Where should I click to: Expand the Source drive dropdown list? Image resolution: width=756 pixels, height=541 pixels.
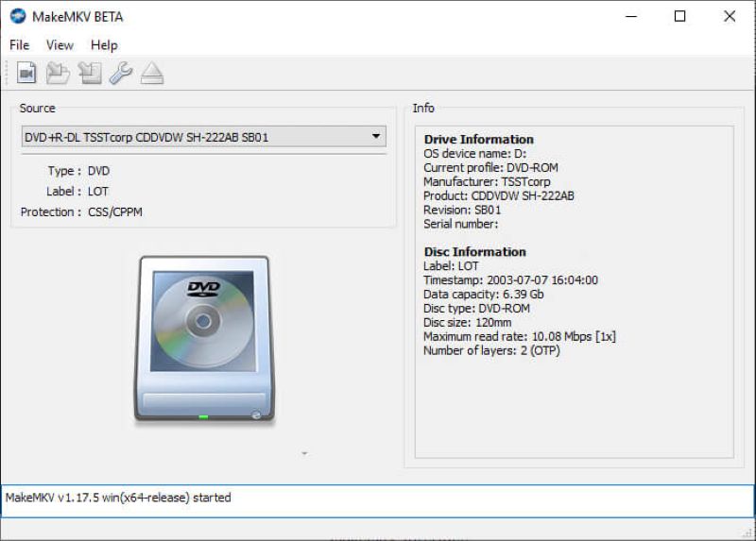tap(203, 137)
